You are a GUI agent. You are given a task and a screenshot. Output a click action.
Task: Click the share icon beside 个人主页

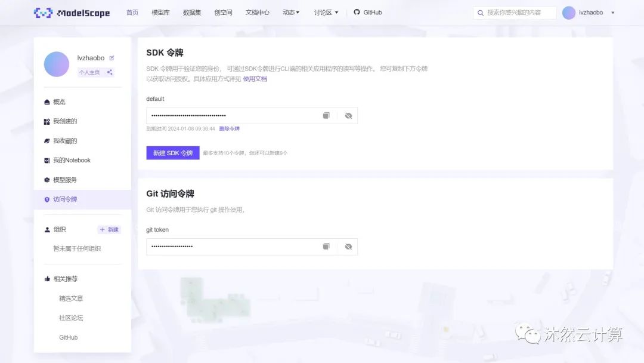110,72
